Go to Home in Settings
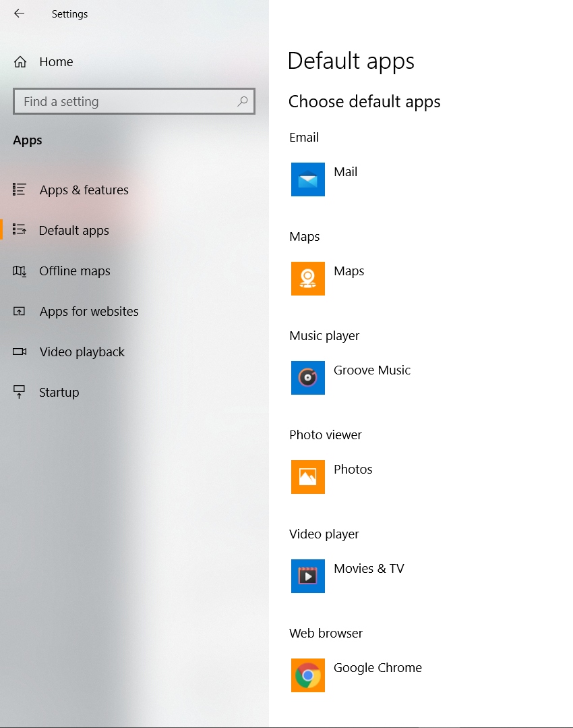This screenshot has height=728, width=573. tap(56, 62)
